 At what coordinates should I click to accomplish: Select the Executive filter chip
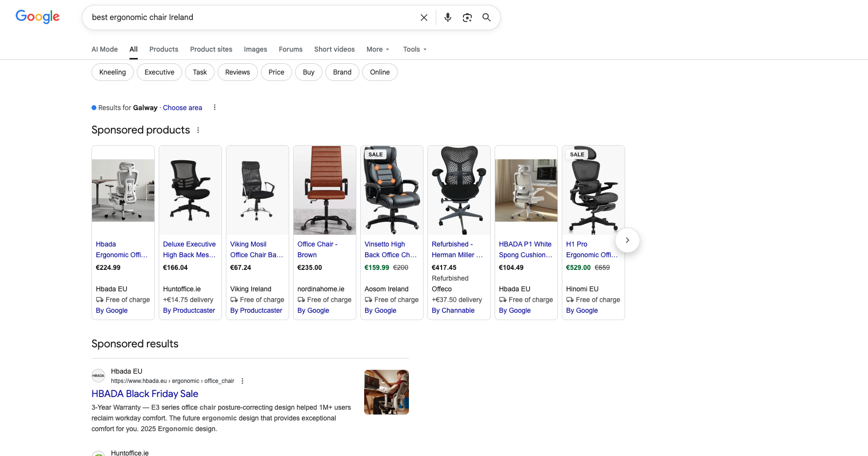click(x=159, y=72)
